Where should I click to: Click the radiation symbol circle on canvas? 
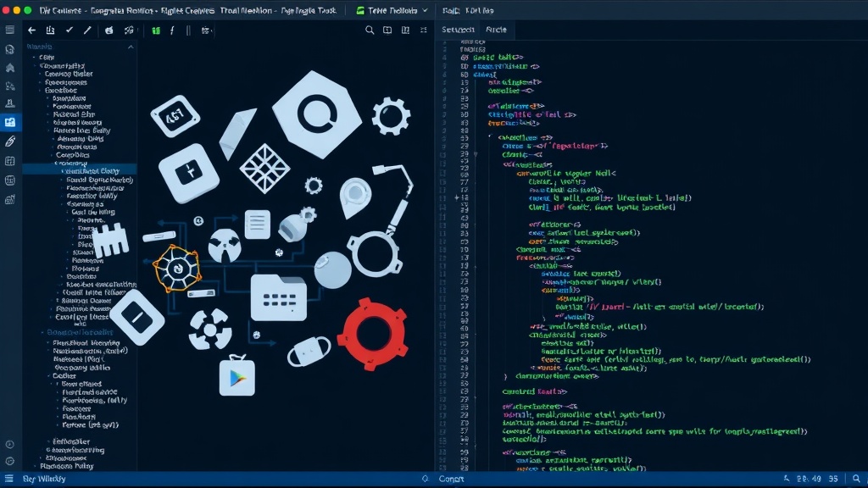[225, 246]
